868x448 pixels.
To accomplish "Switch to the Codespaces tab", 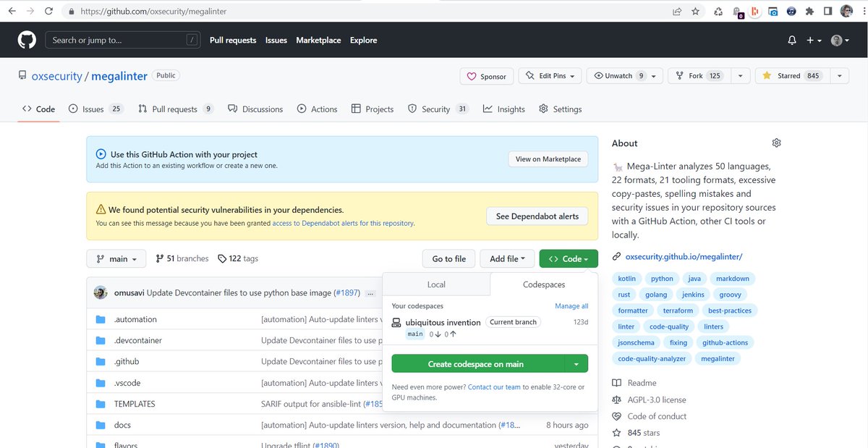I will 543,284.
